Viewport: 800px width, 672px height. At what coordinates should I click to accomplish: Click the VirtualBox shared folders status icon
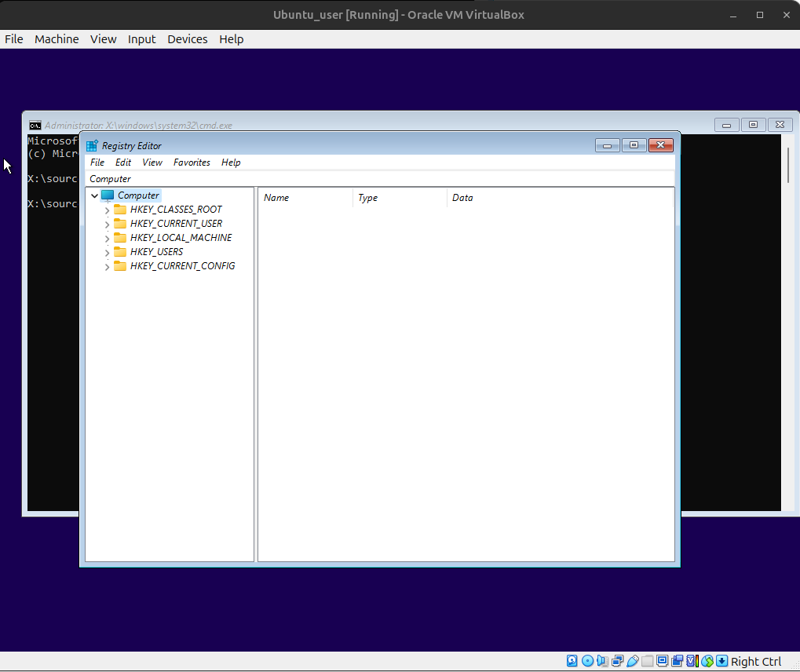point(648,661)
